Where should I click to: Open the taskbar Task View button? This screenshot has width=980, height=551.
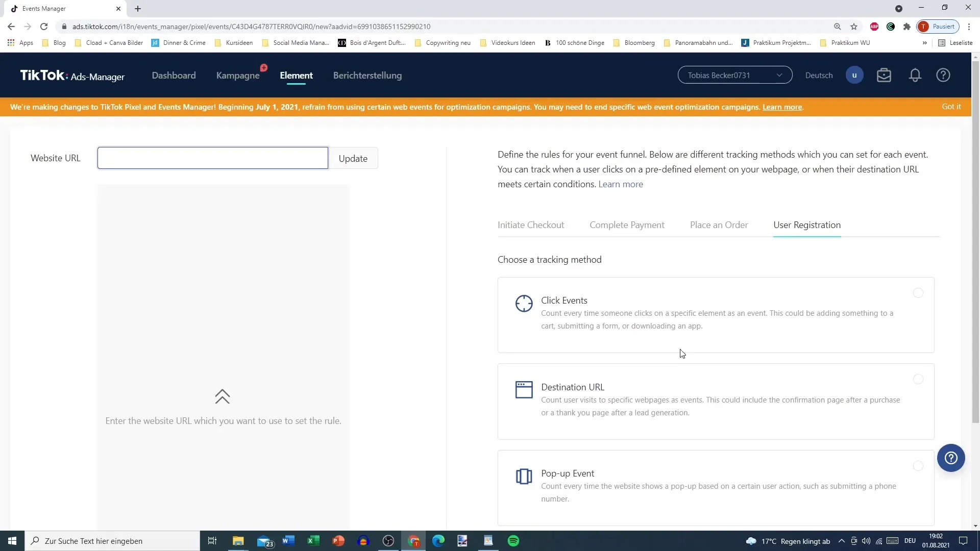click(x=212, y=541)
